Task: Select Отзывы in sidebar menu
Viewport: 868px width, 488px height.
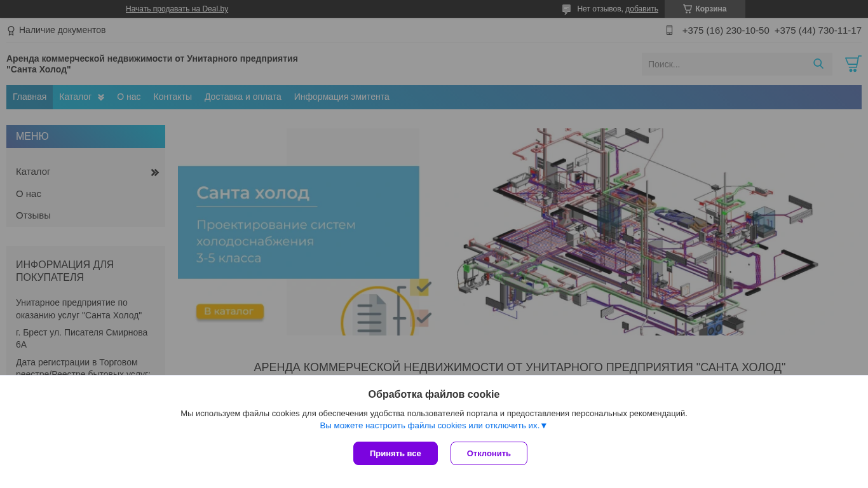Action: point(33,215)
